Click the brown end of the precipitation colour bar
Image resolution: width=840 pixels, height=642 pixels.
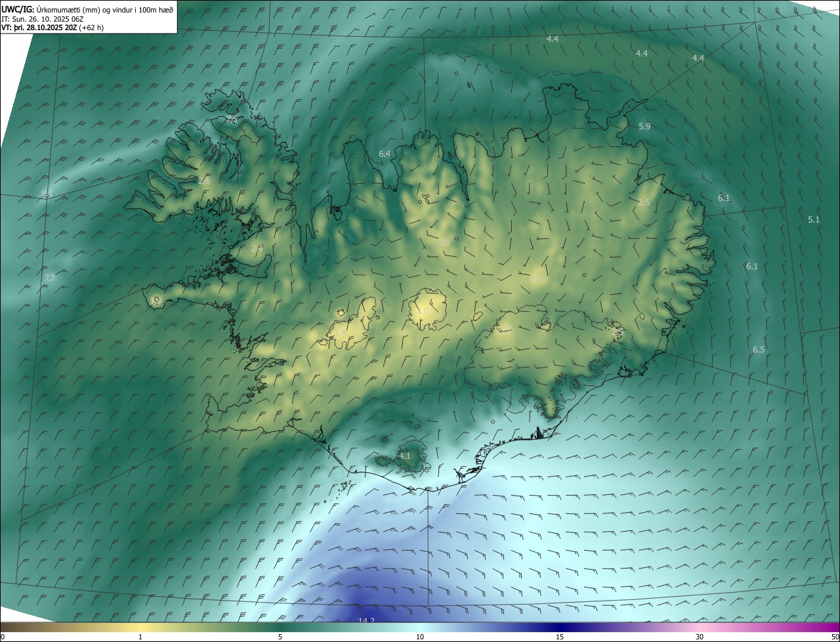[x=7, y=627]
